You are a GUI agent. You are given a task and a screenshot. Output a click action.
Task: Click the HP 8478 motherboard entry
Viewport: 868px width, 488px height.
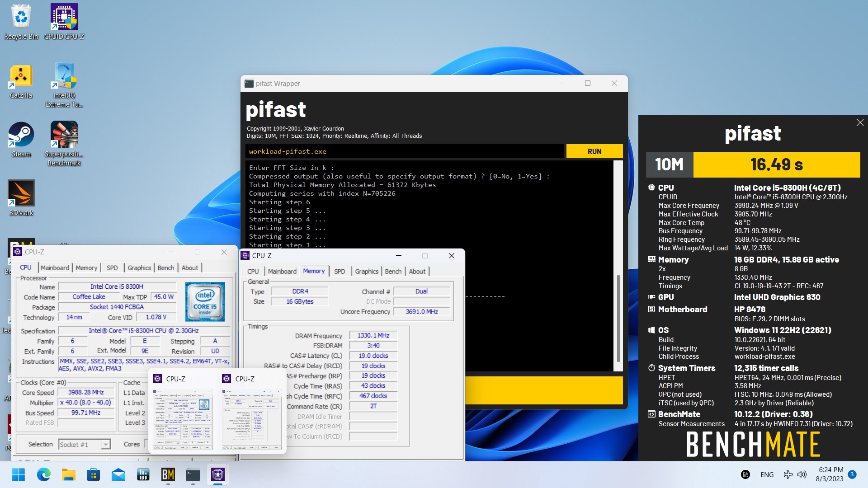tap(750, 310)
